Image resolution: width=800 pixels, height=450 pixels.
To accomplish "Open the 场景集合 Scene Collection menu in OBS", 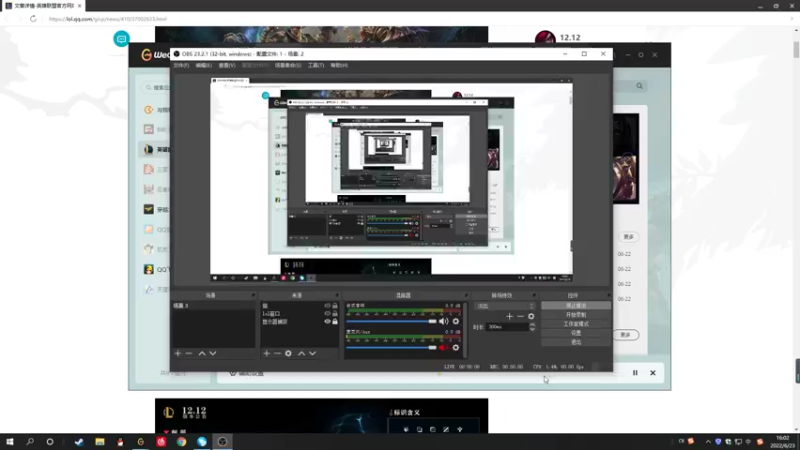I will 288,65.
